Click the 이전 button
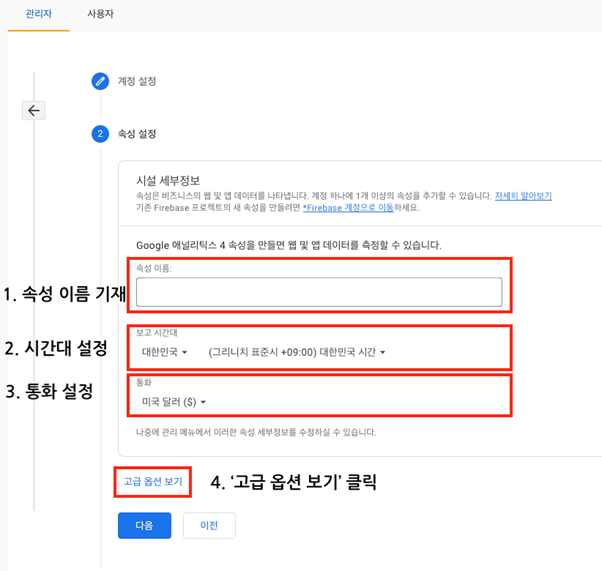The image size is (602, 571). tap(209, 525)
